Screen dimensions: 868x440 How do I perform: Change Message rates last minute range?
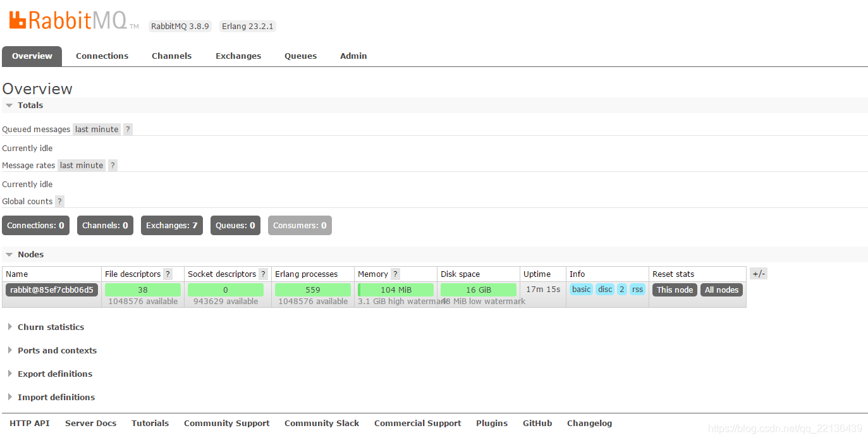[82, 165]
